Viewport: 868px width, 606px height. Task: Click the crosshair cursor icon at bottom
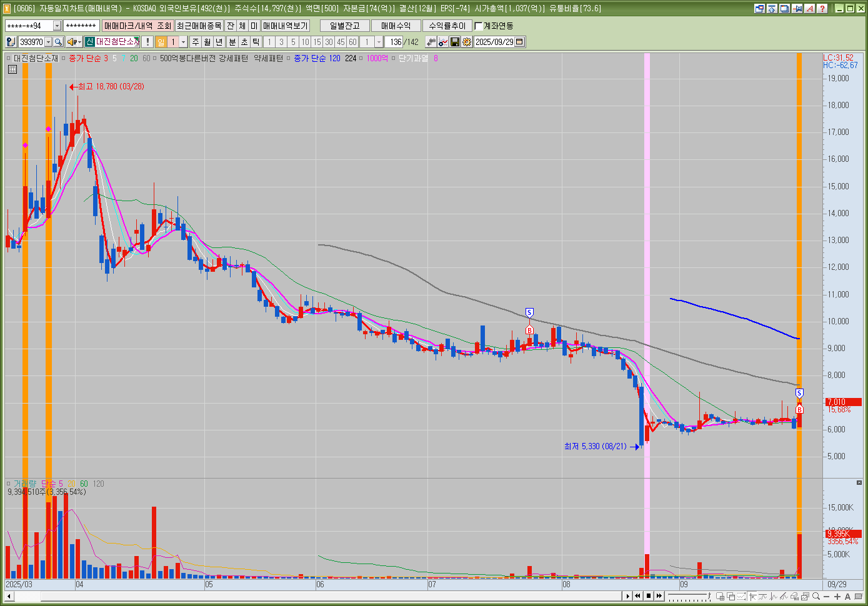pos(752,596)
